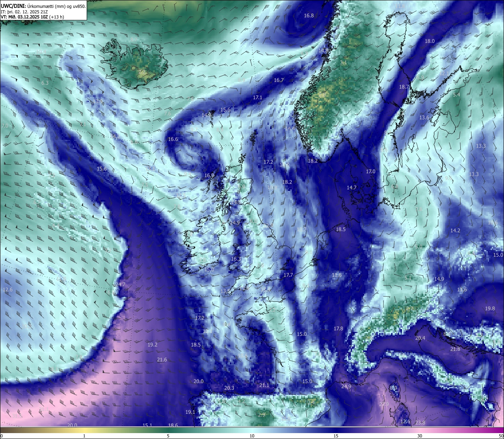
Task: Click the 22.9 value label
Action: [x=384, y=404]
